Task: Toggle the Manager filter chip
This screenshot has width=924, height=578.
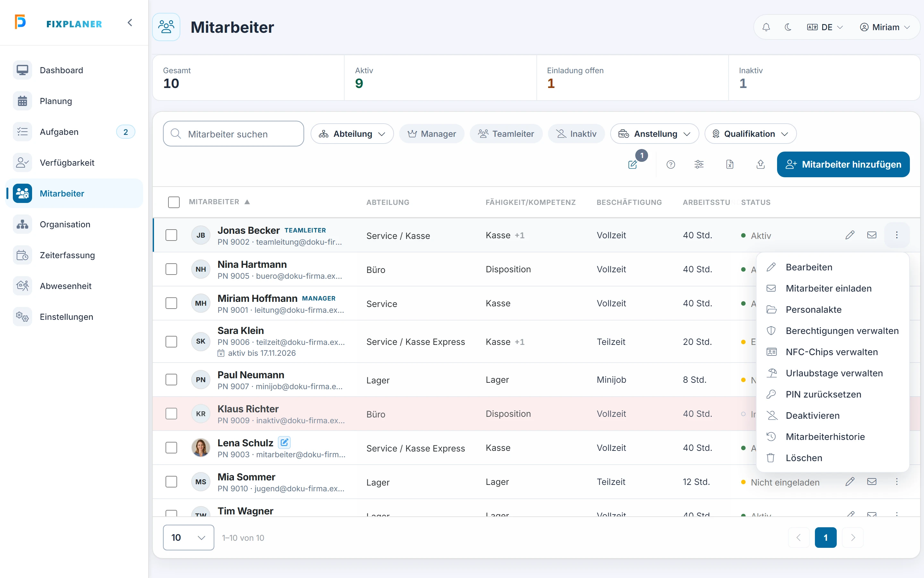Action: 432,134
